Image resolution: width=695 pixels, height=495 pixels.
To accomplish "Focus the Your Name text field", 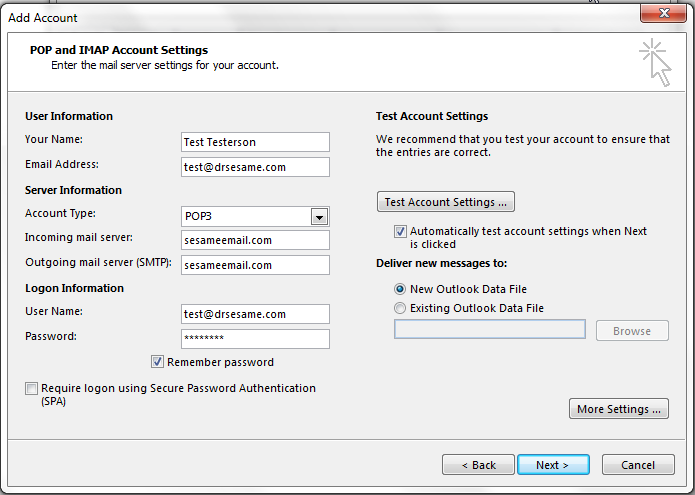I will tap(255, 142).
